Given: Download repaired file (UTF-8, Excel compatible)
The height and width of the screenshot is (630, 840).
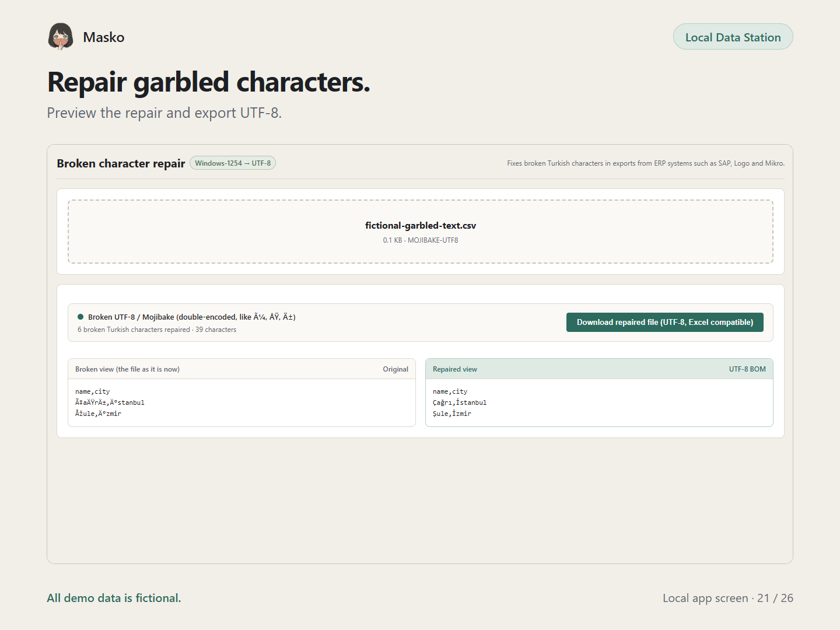Looking at the screenshot, I should [665, 322].
